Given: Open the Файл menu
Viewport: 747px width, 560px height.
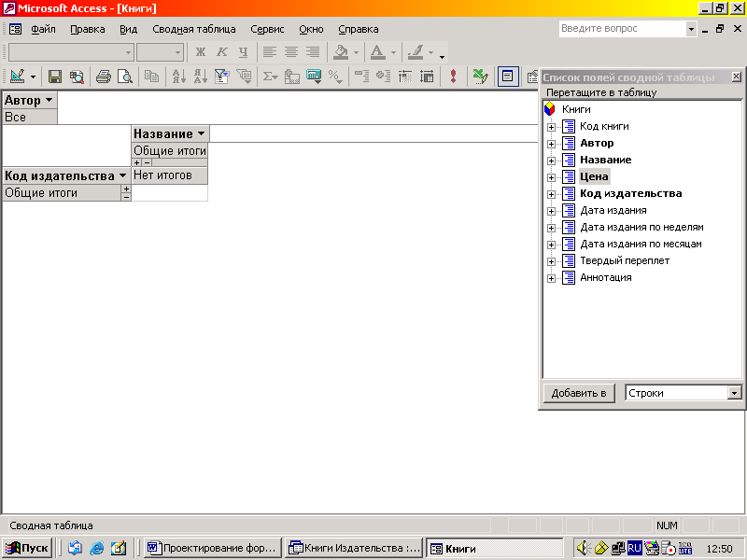Looking at the screenshot, I should pyautogui.click(x=43, y=29).
